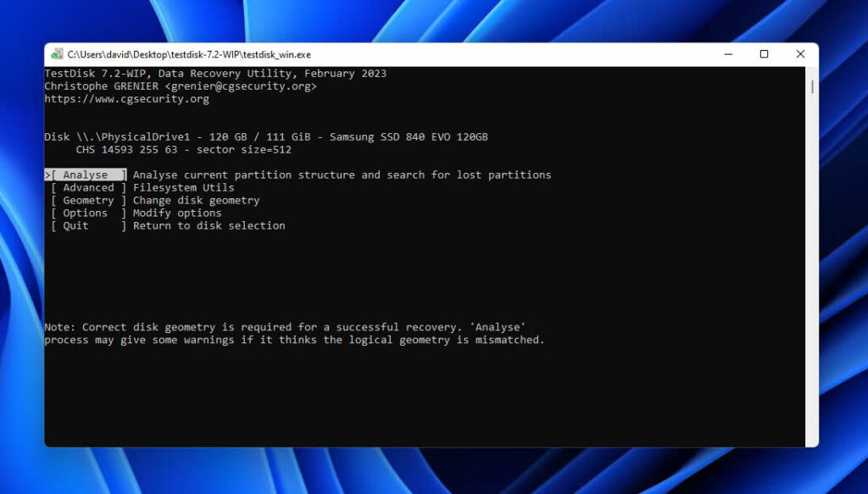Viewport: 868px width, 494px height.
Task: Click the TestDisk icon in the title bar
Action: tap(56, 53)
